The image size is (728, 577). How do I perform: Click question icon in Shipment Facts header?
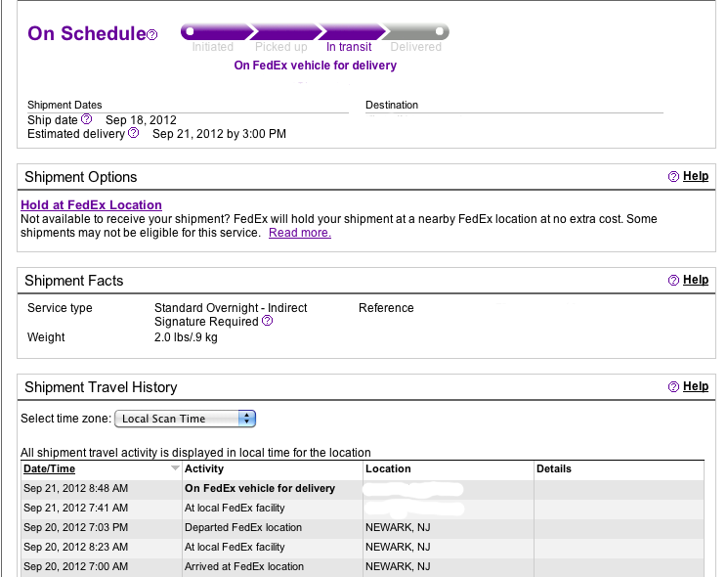pyautogui.click(x=673, y=280)
